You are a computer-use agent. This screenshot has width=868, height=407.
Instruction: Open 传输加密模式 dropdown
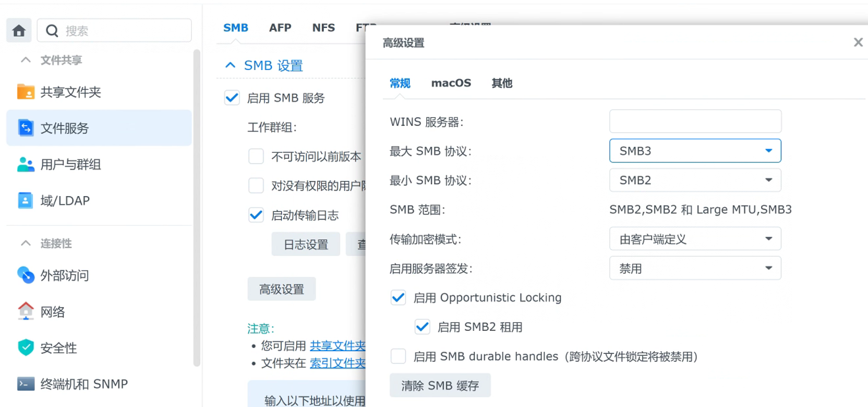695,239
